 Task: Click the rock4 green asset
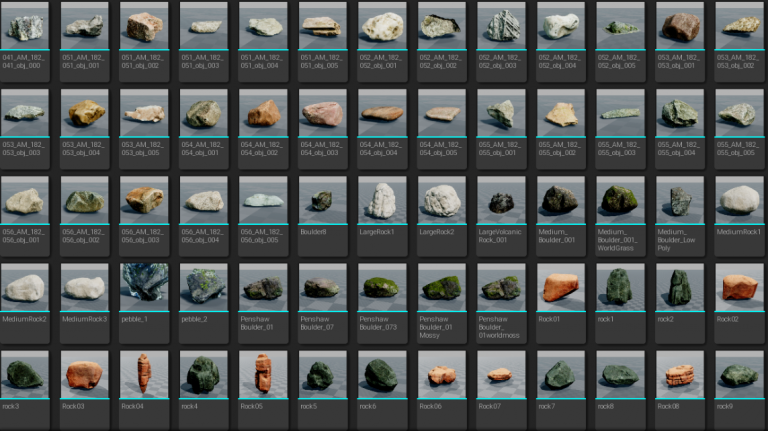click(203, 374)
